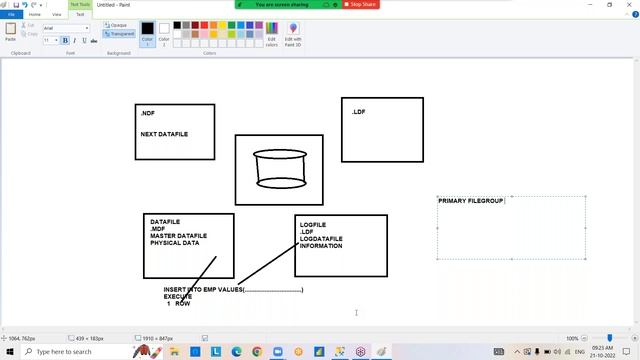Switch to the Home ribbon tab
640x360 pixels.
pyautogui.click(x=35, y=14)
